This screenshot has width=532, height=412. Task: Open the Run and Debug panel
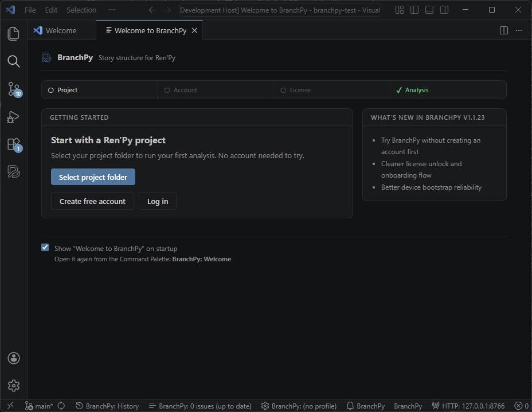(13, 116)
